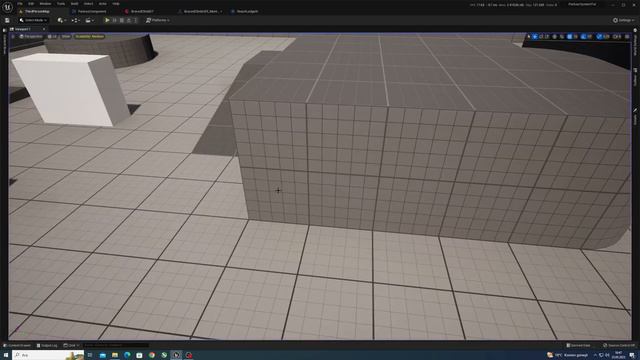
Task: Open Derived Data status menu
Action: click(x=578, y=345)
